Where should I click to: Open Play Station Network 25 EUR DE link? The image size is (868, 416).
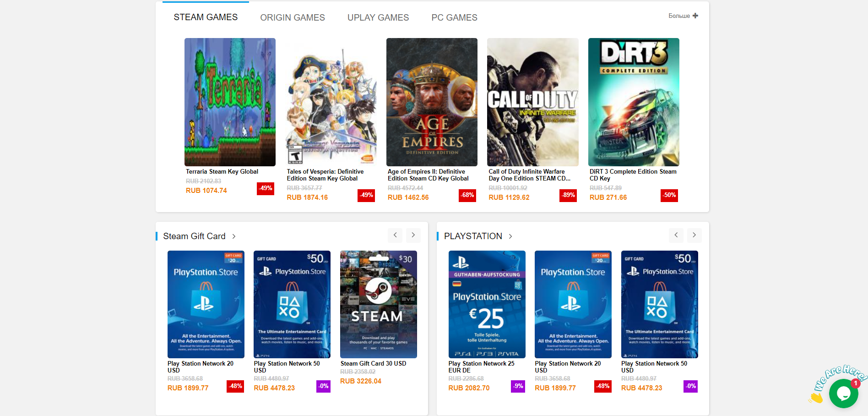click(x=482, y=367)
